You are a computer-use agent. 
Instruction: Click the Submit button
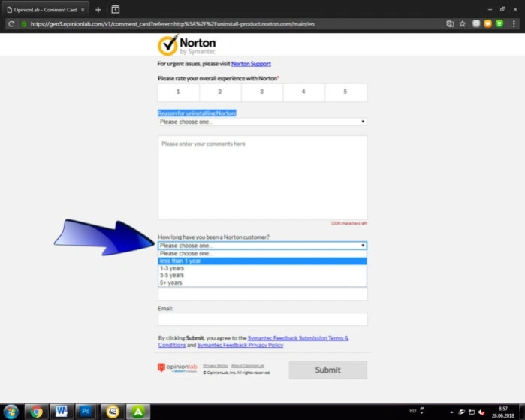coord(327,370)
